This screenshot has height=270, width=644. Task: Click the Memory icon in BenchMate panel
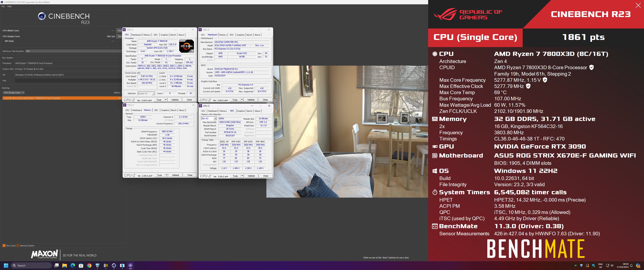(x=435, y=119)
